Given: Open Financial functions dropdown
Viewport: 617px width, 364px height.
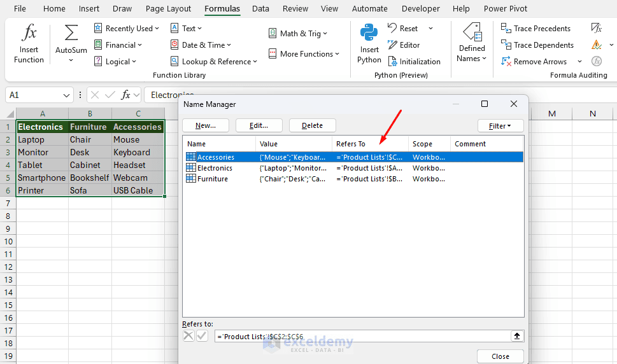Looking at the screenshot, I should [x=118, y=45].
